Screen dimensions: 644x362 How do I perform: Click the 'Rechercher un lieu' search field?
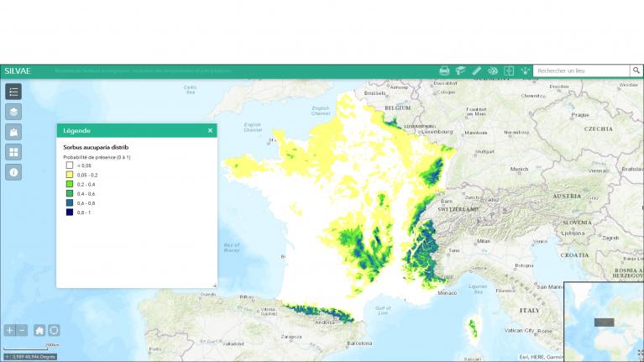pyautogui.click(x=581, y=71)
